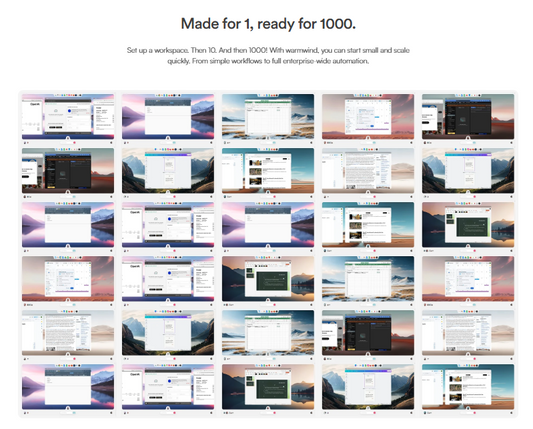Click teal status indicator under first-row pink lake workspace
This screenshot has height=429, width=533.
tap(174, 143)
